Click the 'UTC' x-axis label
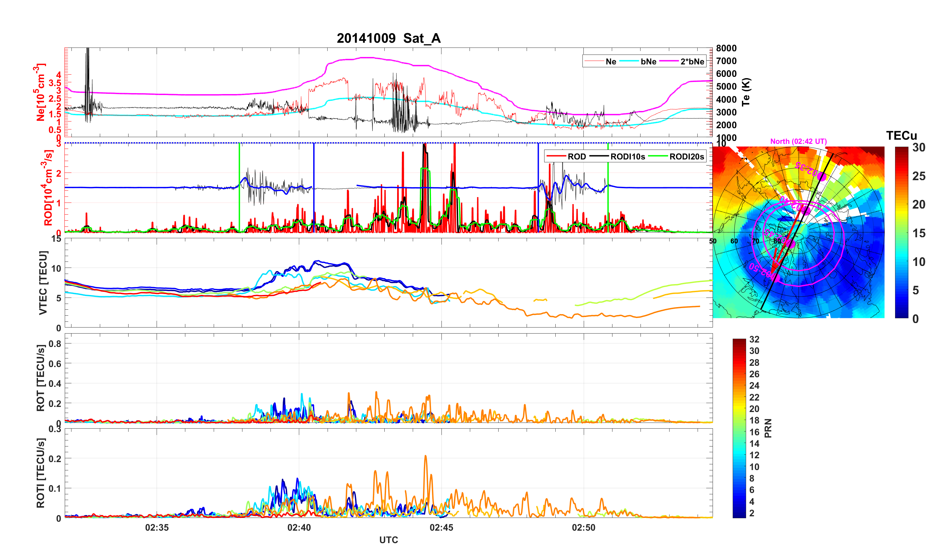 click(388, 540)
